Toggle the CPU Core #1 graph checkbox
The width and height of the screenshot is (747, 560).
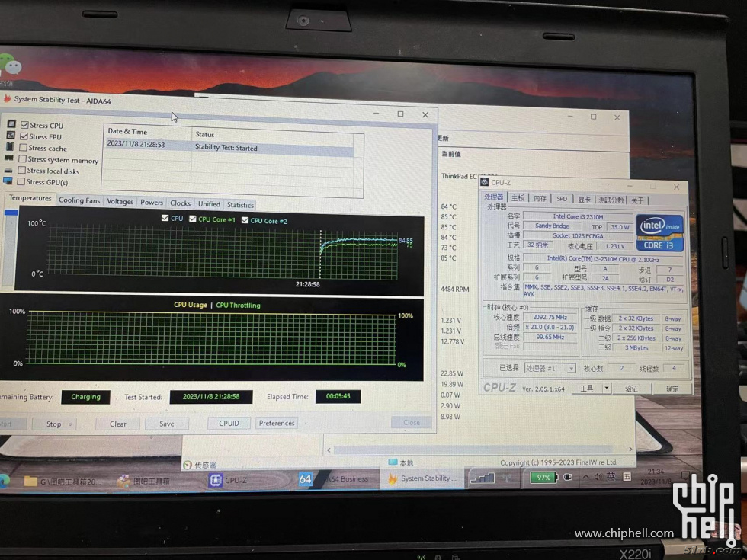click(x=192, y=219)
